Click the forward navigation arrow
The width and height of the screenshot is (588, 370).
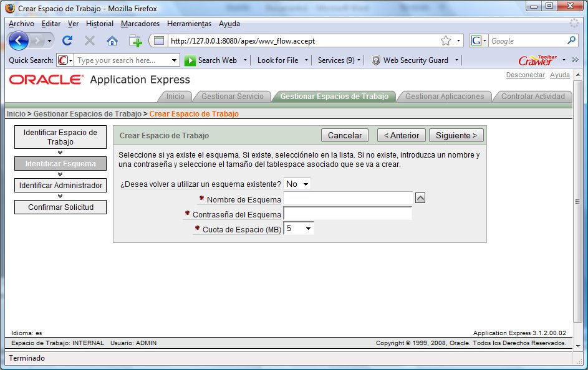(37, 40)
